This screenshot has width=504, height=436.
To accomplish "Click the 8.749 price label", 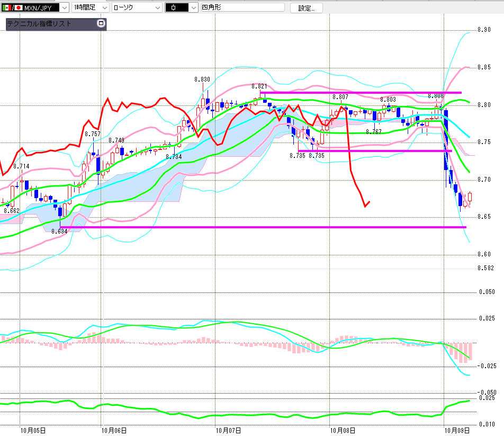I will click(116, 140).
